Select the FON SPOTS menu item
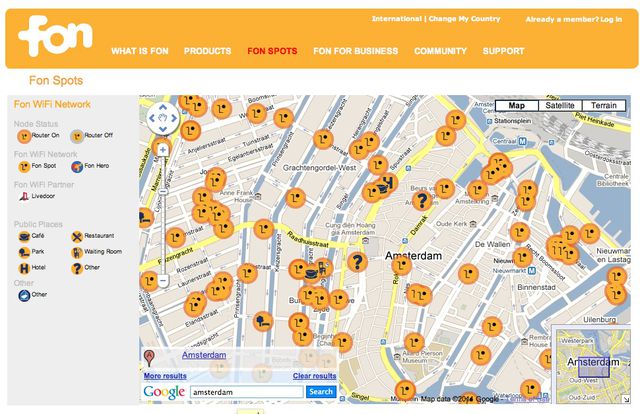This screenshot has width=640, height=414. 272,51
